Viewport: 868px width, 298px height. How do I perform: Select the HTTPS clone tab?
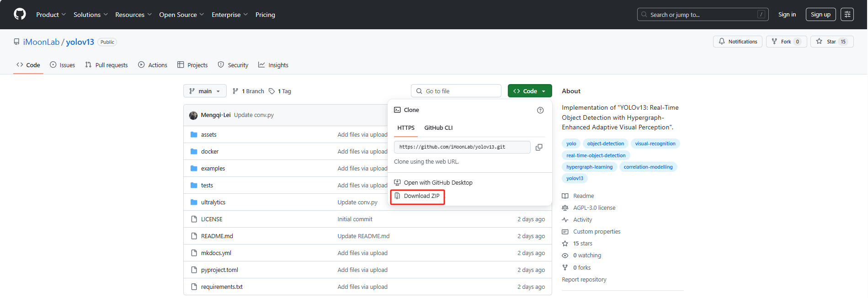406,128
